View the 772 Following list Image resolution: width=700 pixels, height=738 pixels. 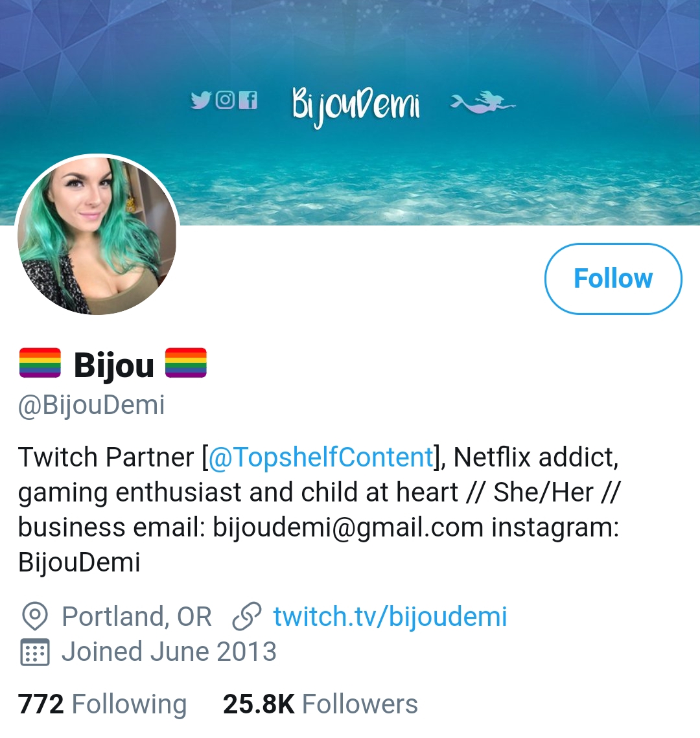[x=102, y=704]
